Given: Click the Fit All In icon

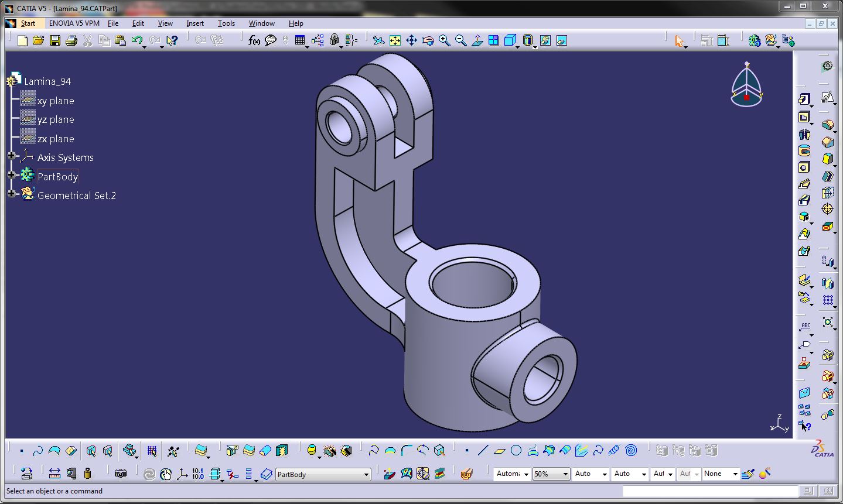Looking at the screenshot, I should [x=395, y=40].
